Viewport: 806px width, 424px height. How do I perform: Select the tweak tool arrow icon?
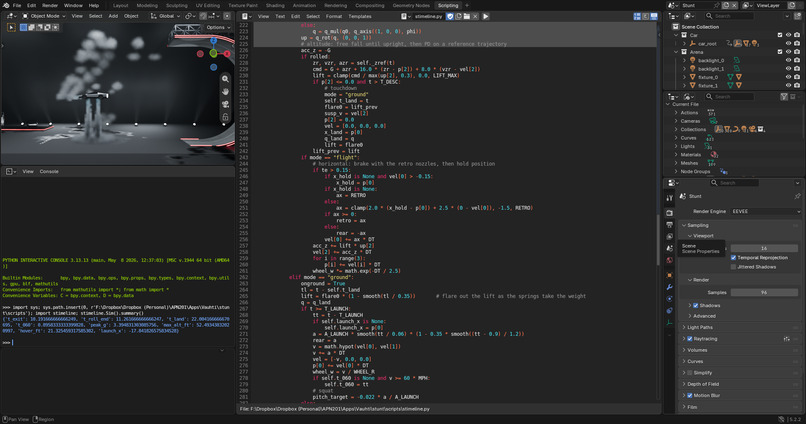[11, 27]
